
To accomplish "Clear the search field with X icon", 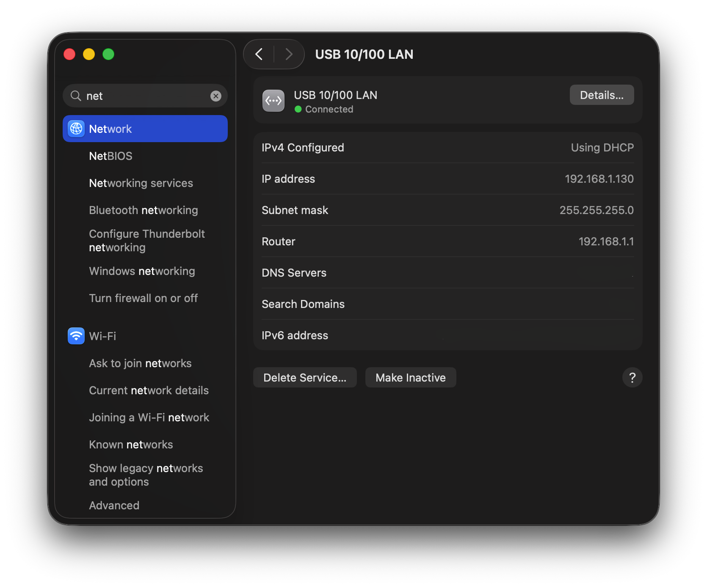I will click(216, 96).
